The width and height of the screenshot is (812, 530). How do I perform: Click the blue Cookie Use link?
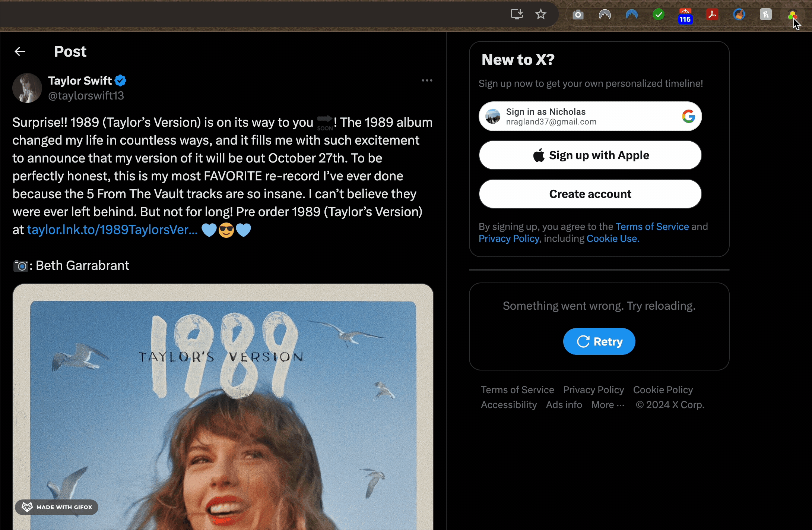[x=613, y=239]
